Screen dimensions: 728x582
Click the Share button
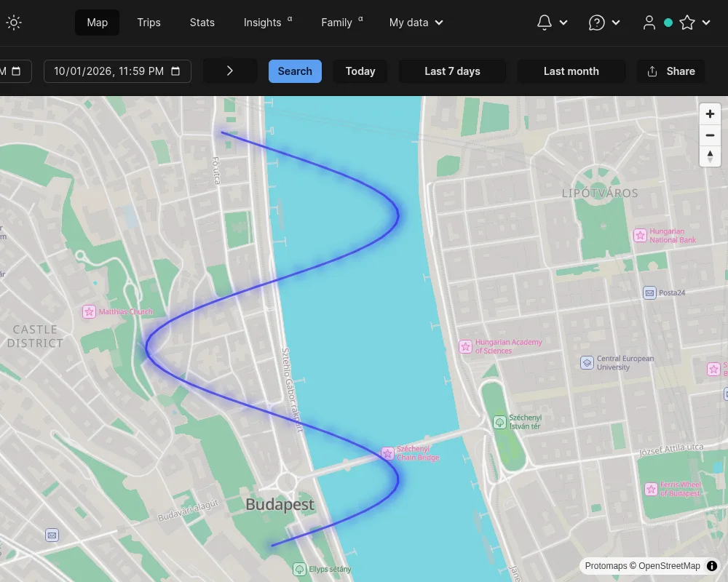tap(671, 71)
